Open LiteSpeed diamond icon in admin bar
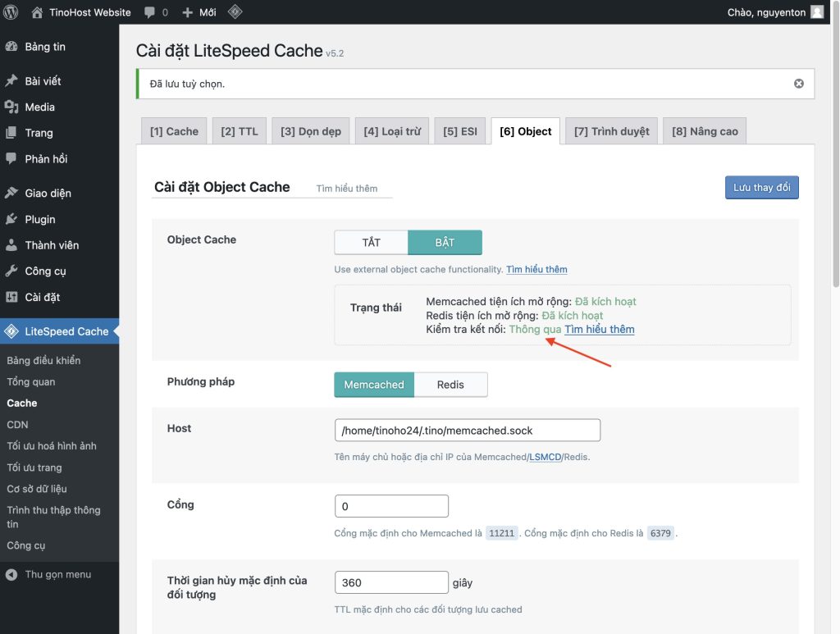 point(235,11)
